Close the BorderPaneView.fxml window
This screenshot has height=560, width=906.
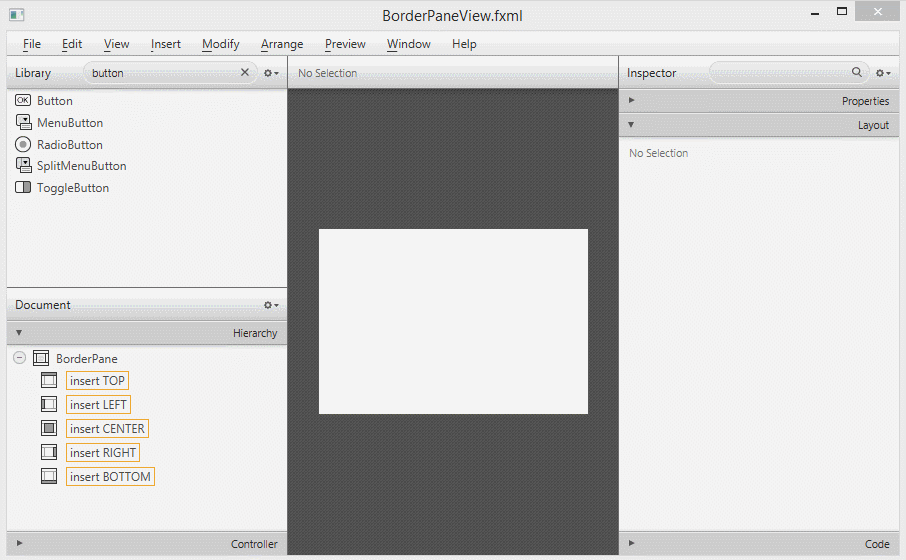pyautogui.click(x=878, y=11)
